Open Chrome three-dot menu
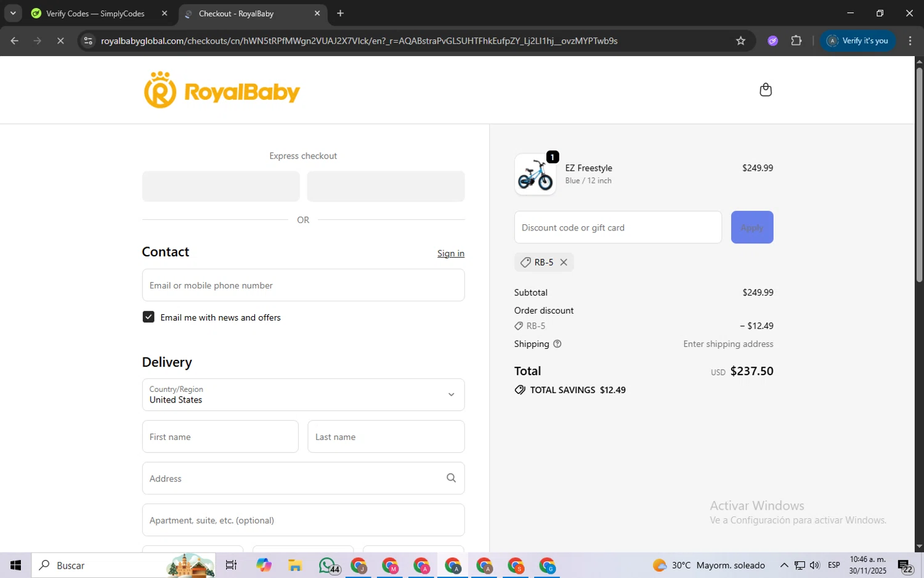Viewport: 924px width, 578px height. click(910, 41)
